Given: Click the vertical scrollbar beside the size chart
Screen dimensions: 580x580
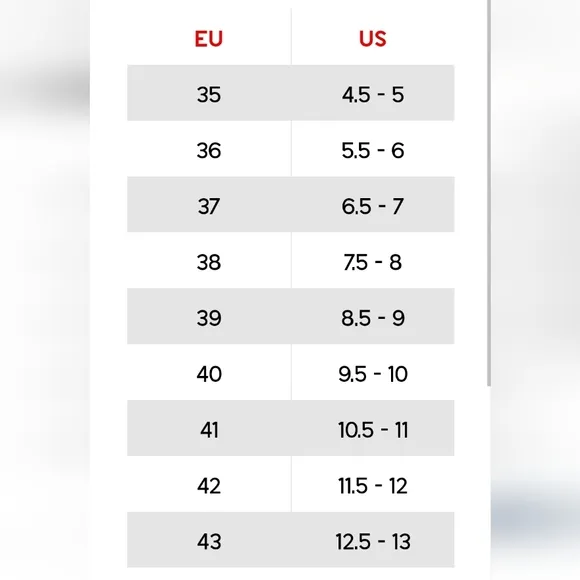Looking at the screenshot, I should coord(489,193).
